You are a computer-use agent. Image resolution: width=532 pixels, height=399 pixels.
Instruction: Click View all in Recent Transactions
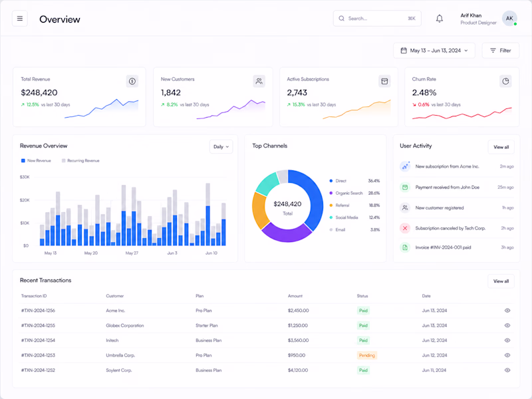click(501, 281)
